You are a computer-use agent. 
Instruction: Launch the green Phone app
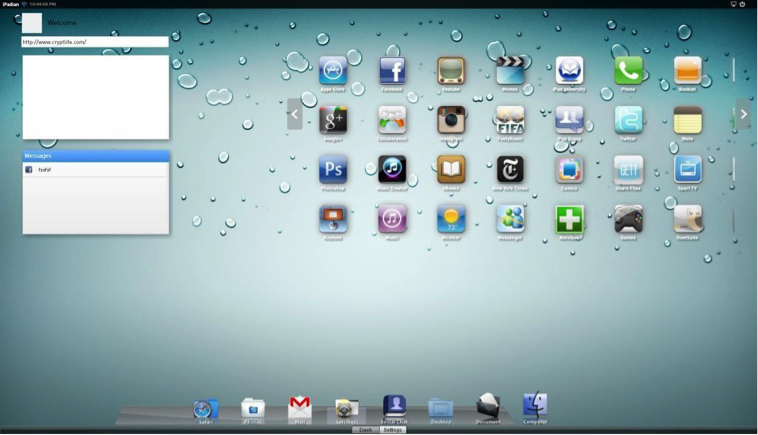[628, 71]
